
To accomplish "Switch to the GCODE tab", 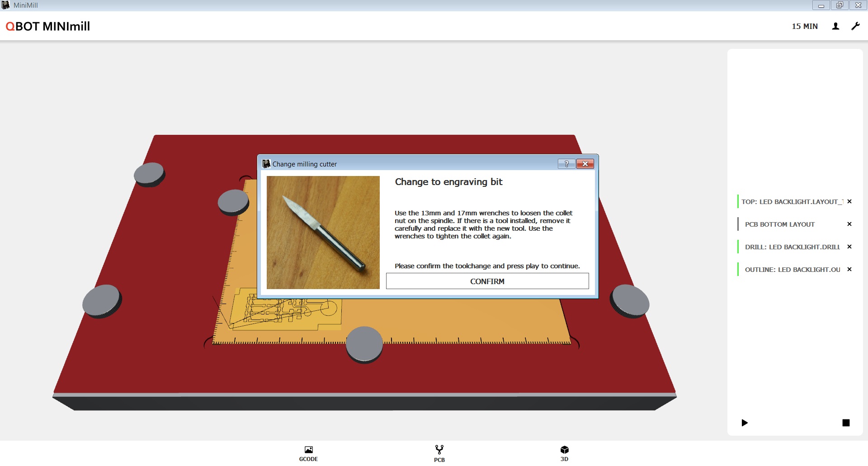I will pyautogui.click(x=308, y=453).
